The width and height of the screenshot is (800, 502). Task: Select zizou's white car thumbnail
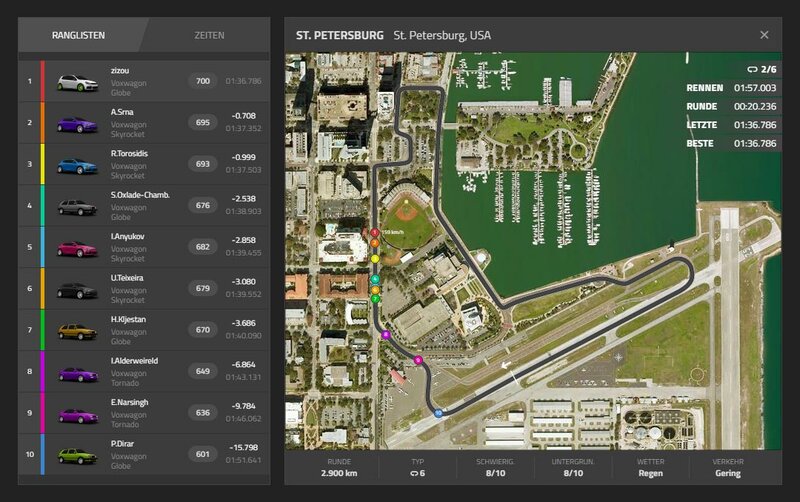(x=78, y=83)
